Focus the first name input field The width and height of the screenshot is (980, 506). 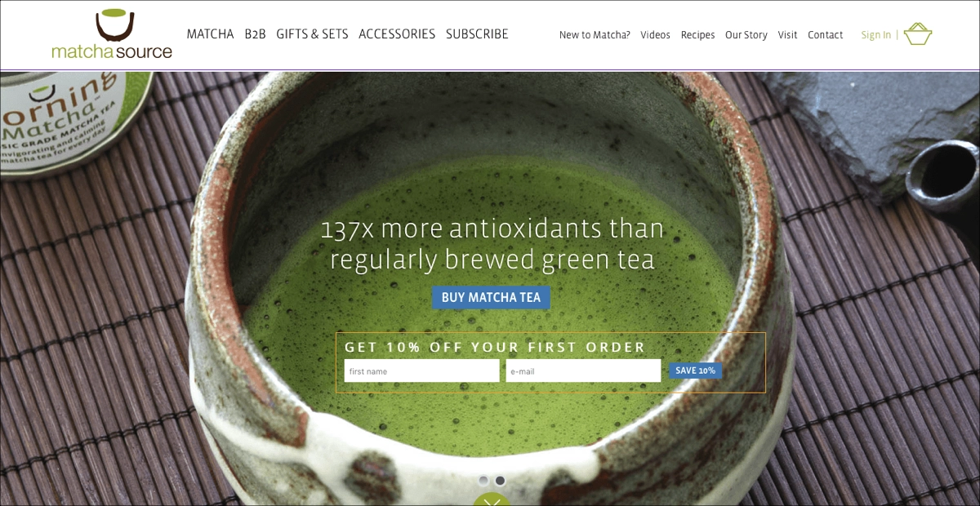click(x=421, y=371)
